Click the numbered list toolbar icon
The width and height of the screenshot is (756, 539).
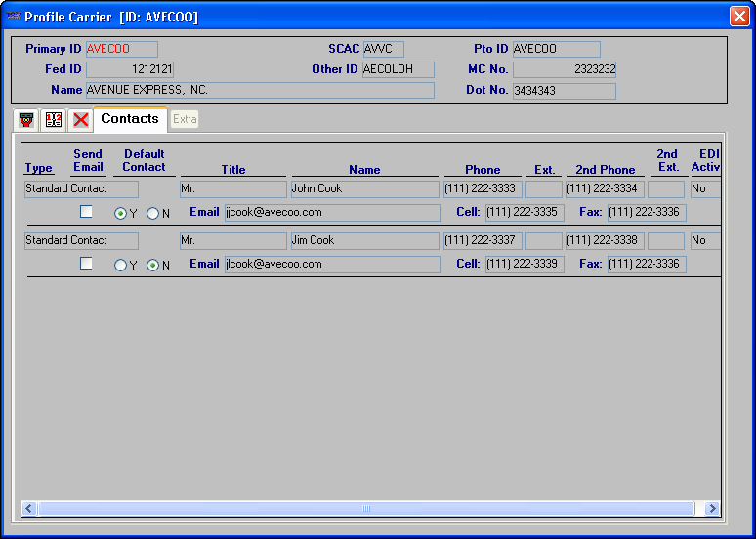pyautogui.click(x=54, y=119)
